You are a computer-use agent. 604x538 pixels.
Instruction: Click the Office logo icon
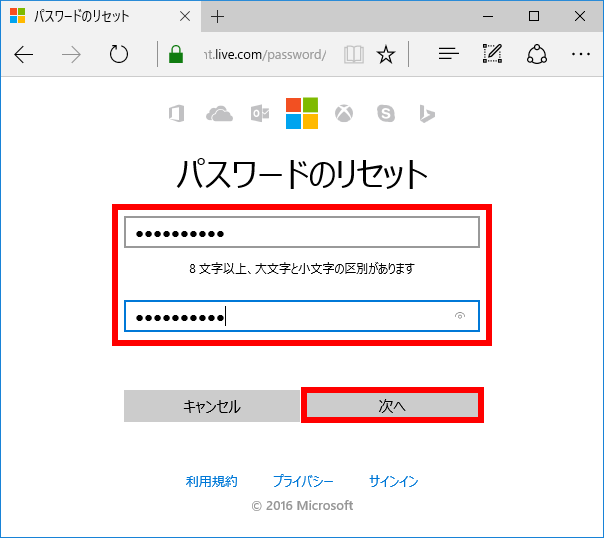point(177,114)
